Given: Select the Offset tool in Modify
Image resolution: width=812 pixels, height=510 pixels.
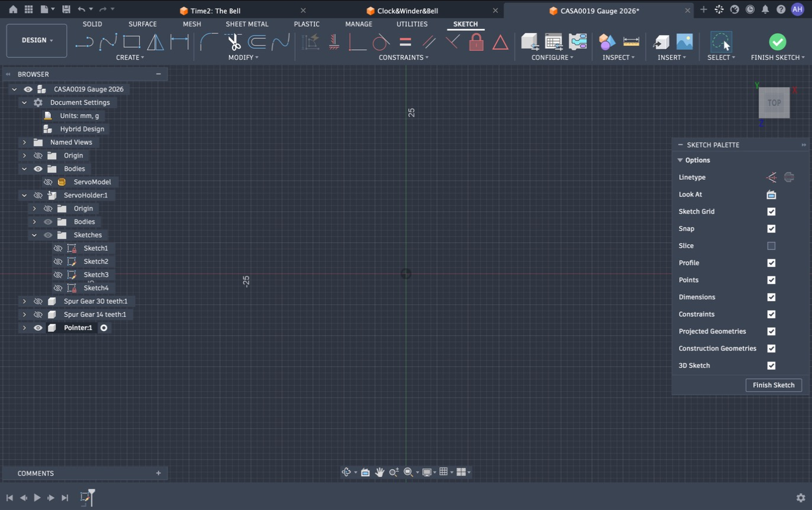Looking at the screenshot, I should click(x=257, y=42).
